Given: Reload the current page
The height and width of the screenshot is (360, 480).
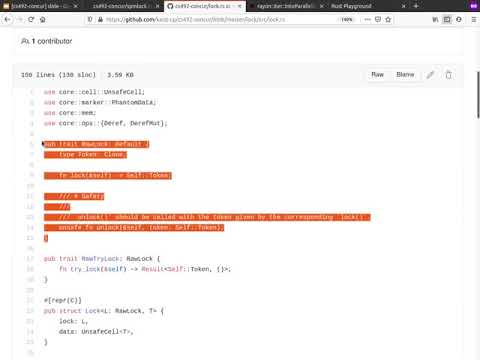Looking at the screenshot, I should tap(31, 20).
